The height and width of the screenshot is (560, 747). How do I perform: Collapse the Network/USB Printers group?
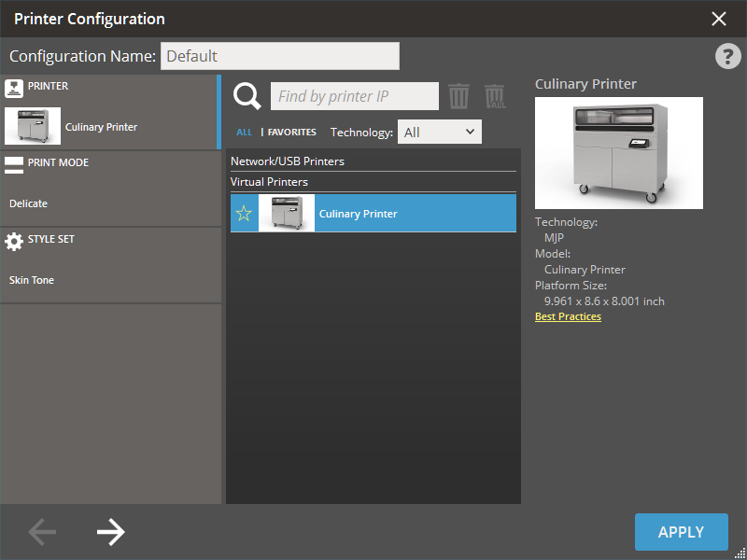tap(288, 161)
